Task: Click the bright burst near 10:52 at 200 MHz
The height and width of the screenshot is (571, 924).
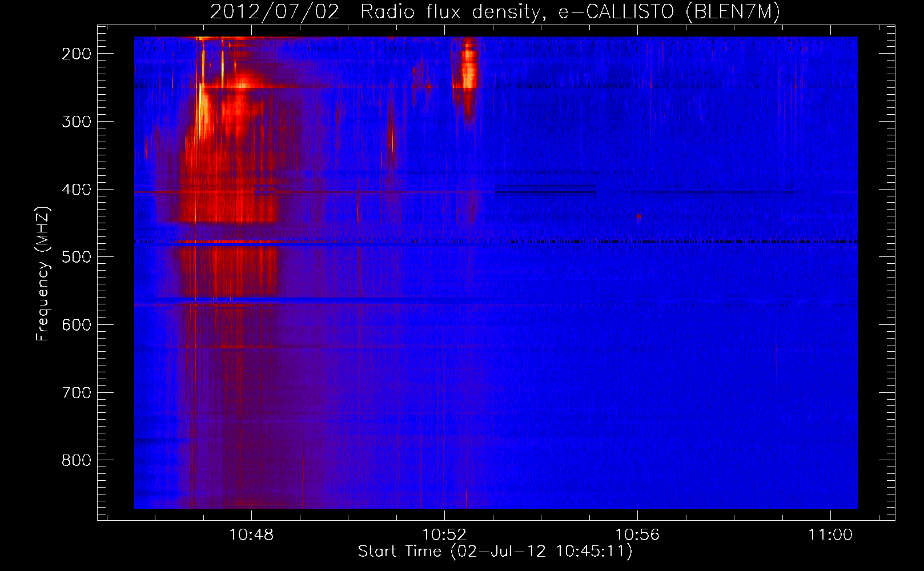Action: click(469, 69)
